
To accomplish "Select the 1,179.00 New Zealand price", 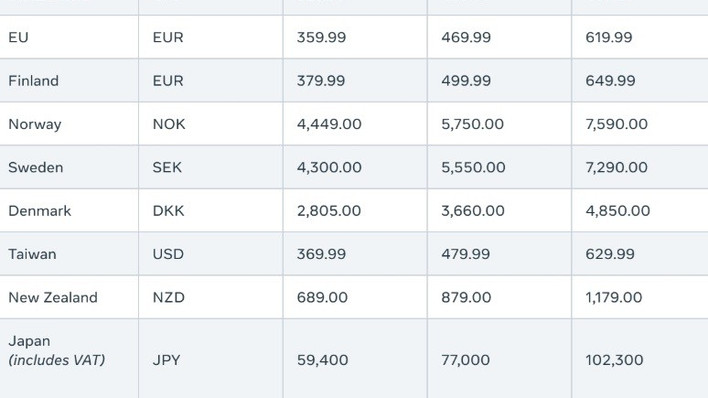I will pos(614,297).
